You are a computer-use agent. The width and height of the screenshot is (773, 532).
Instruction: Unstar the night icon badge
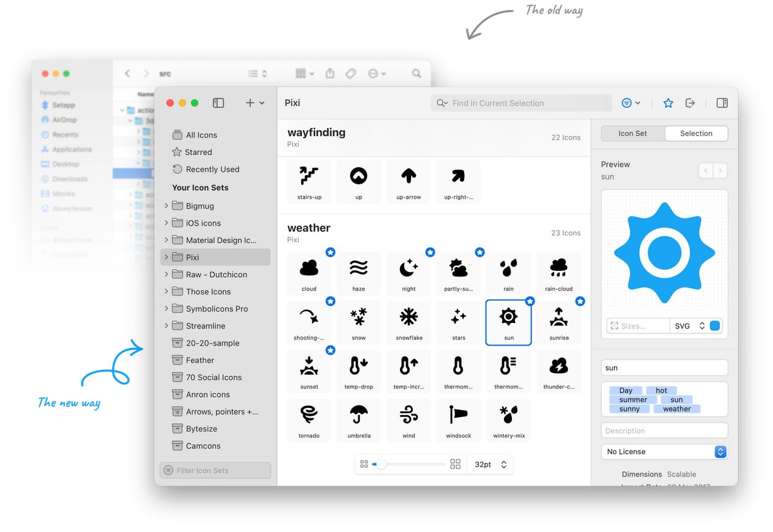(430, 252)
